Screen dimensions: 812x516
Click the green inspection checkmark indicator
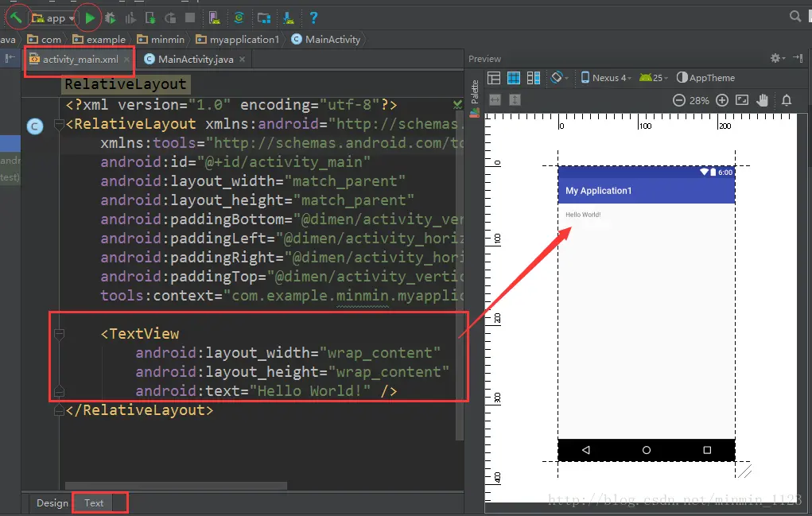458,104
